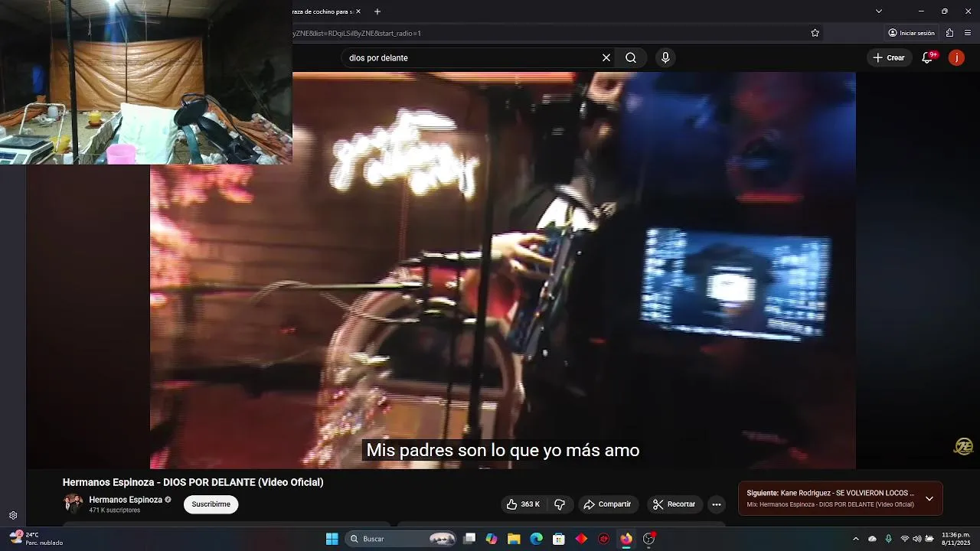Open YouTube notifications bell
This screenshot has width=980, height=551.
(927, 57)
